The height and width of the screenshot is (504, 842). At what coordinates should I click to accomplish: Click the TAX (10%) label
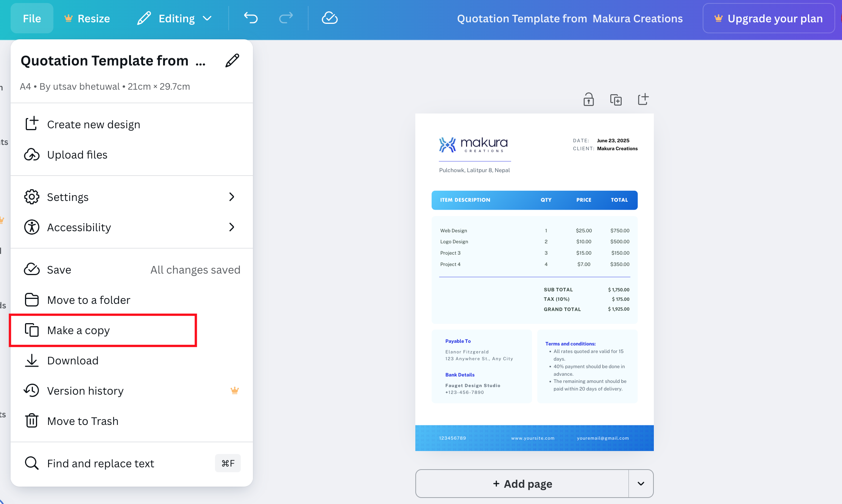point(557,299)
